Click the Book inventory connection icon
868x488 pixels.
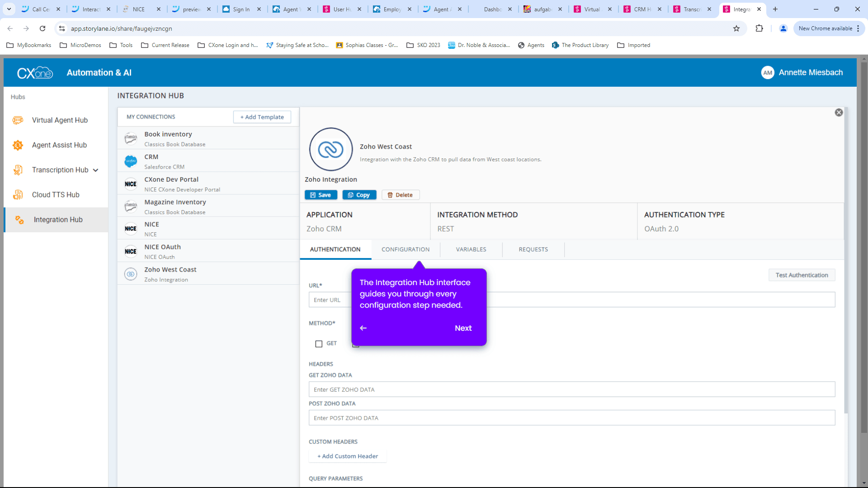click(x=131, y=138)
